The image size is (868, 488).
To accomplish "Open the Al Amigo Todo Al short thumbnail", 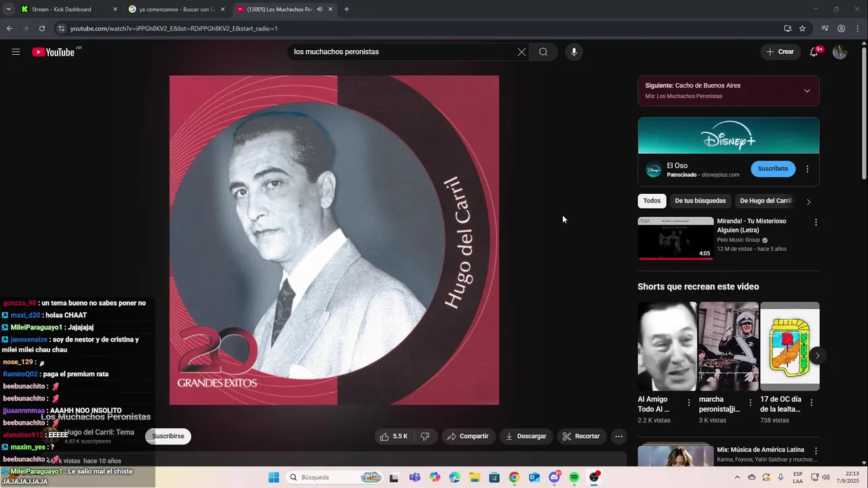I will tap(667, 346).
